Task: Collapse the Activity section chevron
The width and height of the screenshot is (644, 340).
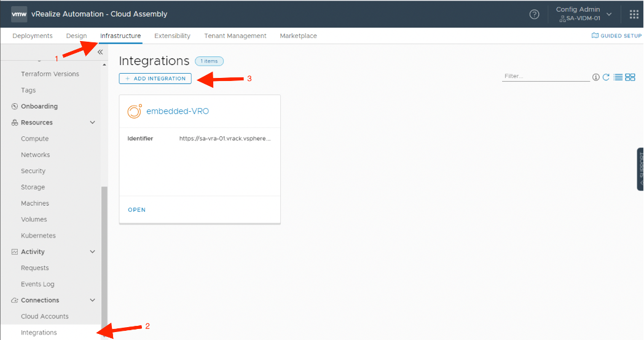Action: [92, 252]
